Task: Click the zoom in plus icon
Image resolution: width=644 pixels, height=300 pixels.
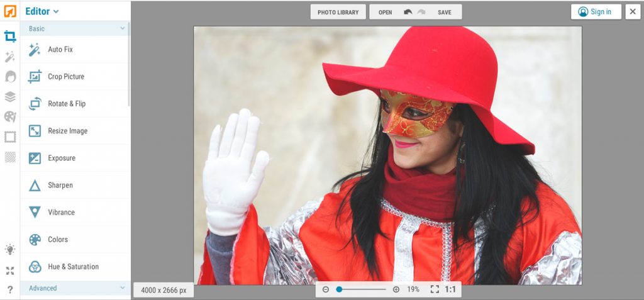Action: coord(396,289)
